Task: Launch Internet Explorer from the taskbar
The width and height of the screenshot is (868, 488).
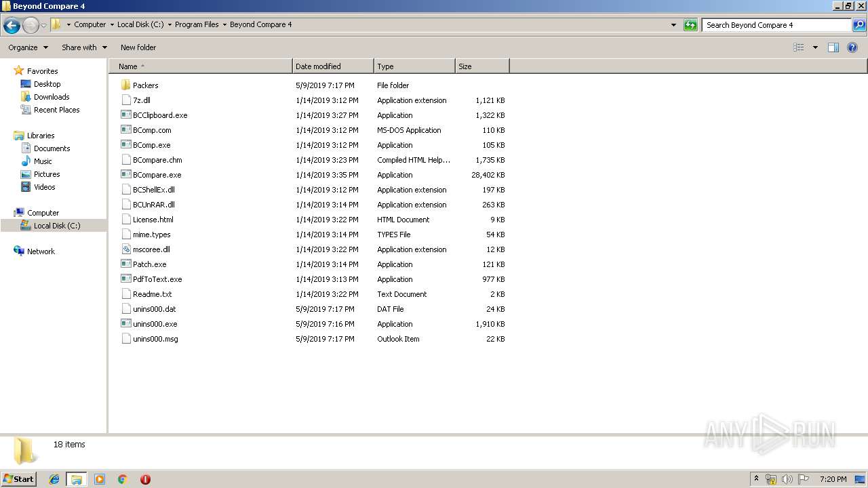Action: [x=54, y=479]
